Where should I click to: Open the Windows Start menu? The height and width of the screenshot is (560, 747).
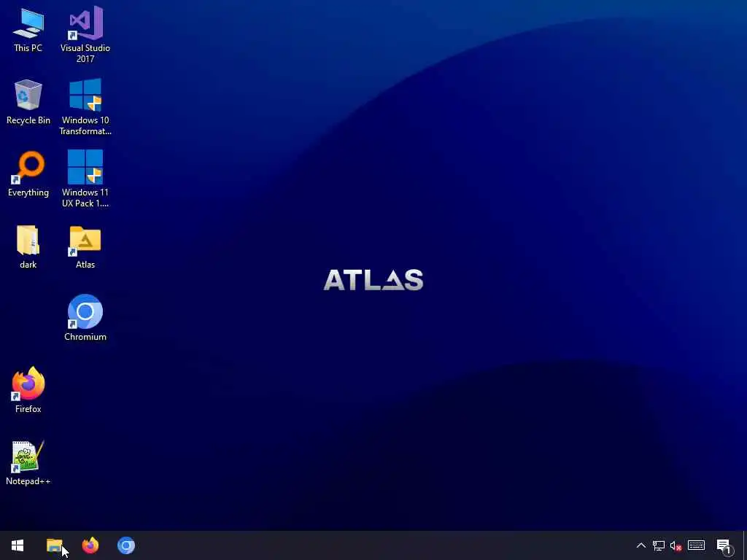click(18, 545)
